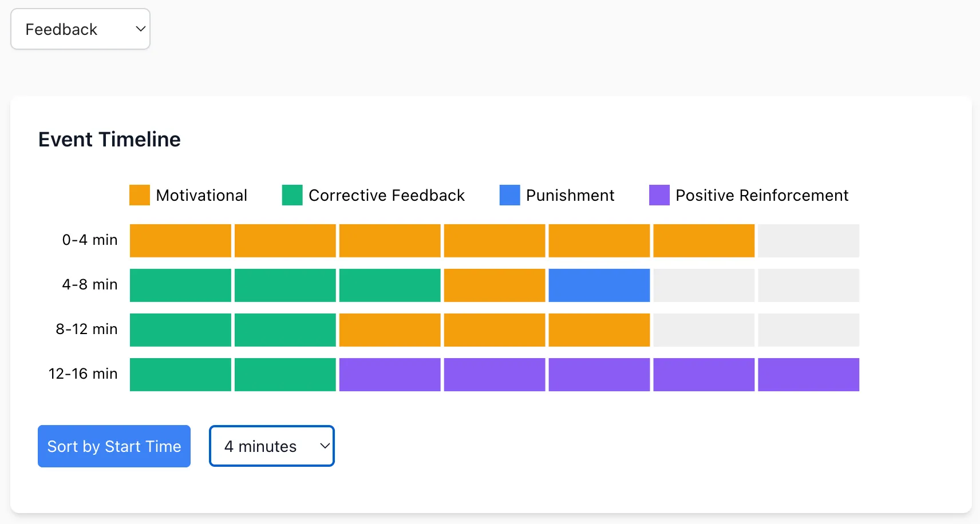Screen dimensions: 980x524
Task: Open the Feedback dropdown
Action: point(80,29)
